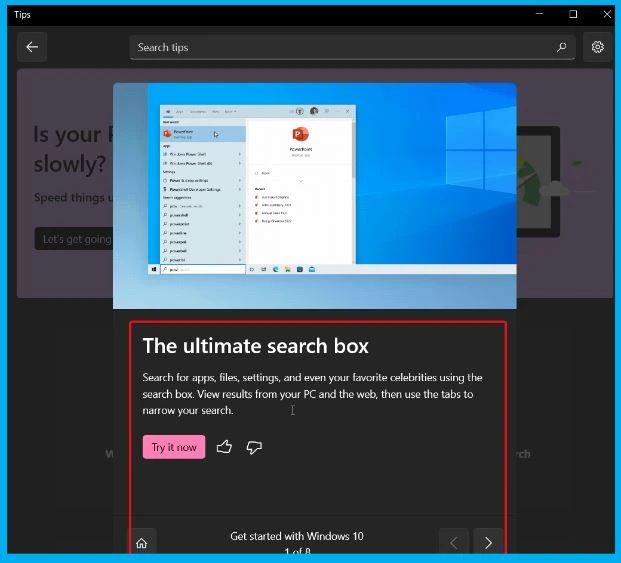Viewport: 621px width, 563px height.
Task: Click 'The ultimate search box' heading
Action: [255, 346]
